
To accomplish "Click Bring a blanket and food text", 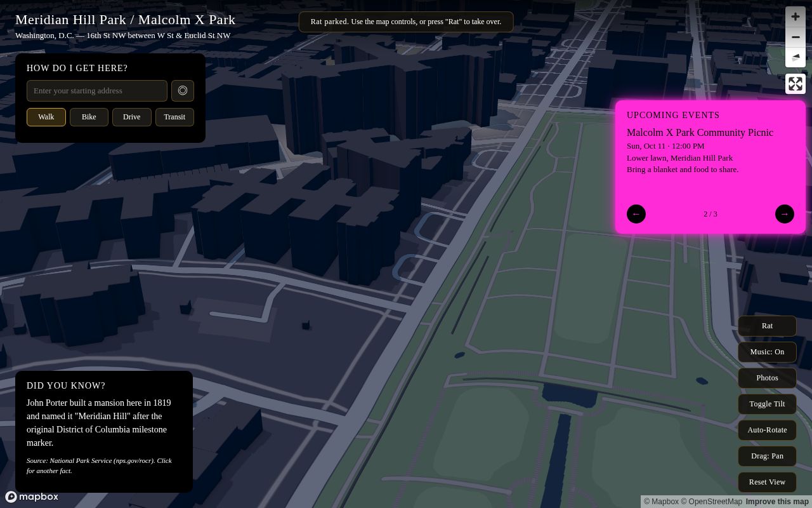I will 683,170.
